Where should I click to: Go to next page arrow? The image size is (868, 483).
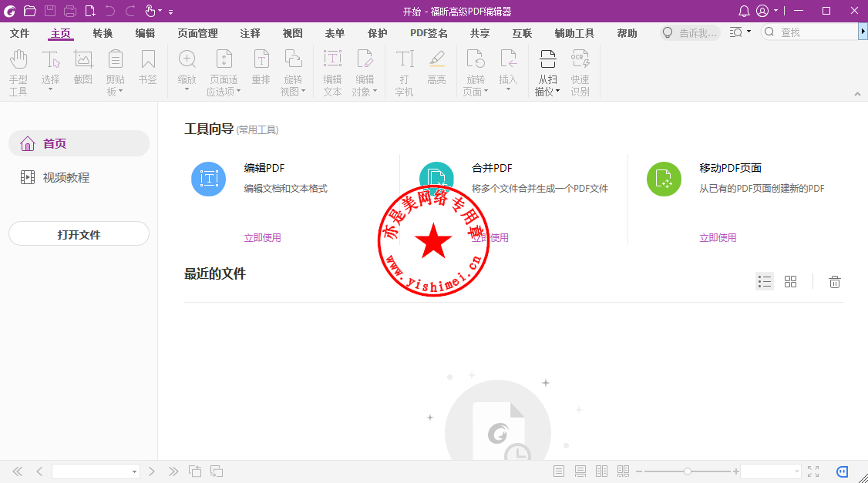[152, 471]
